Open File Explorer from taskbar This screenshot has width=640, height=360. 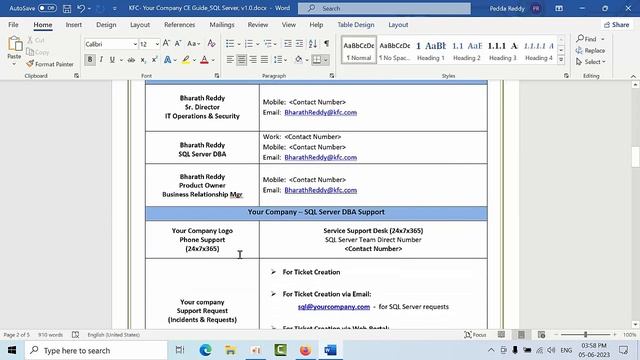(231, 350)
